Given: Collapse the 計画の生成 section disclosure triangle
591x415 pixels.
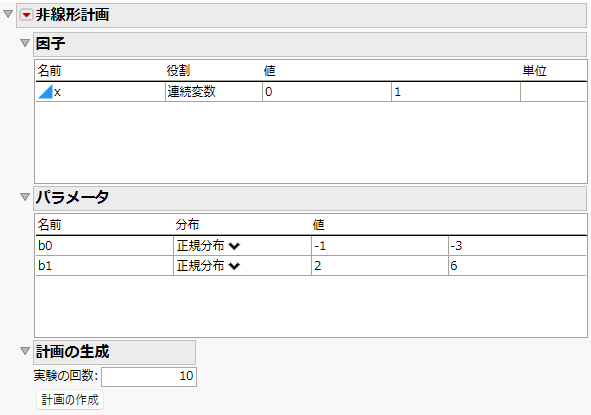Looking at the screenshot, I should pos(25,351).
